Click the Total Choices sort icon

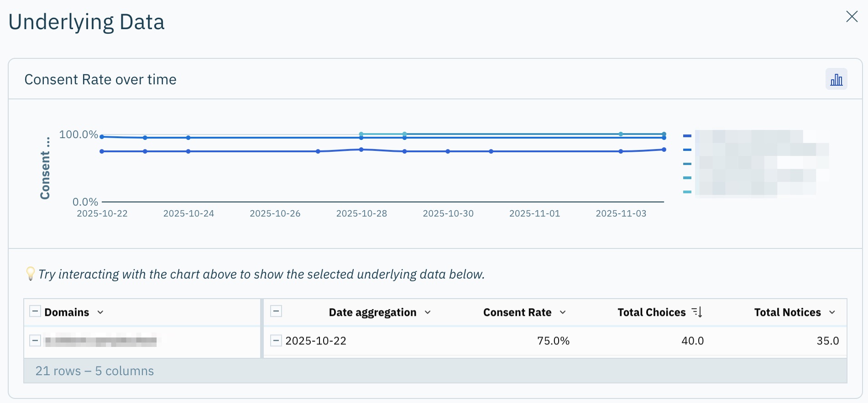697,312
